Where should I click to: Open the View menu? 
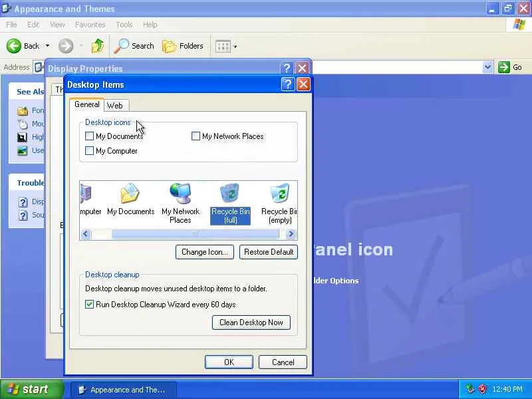[x=57, y=25]
